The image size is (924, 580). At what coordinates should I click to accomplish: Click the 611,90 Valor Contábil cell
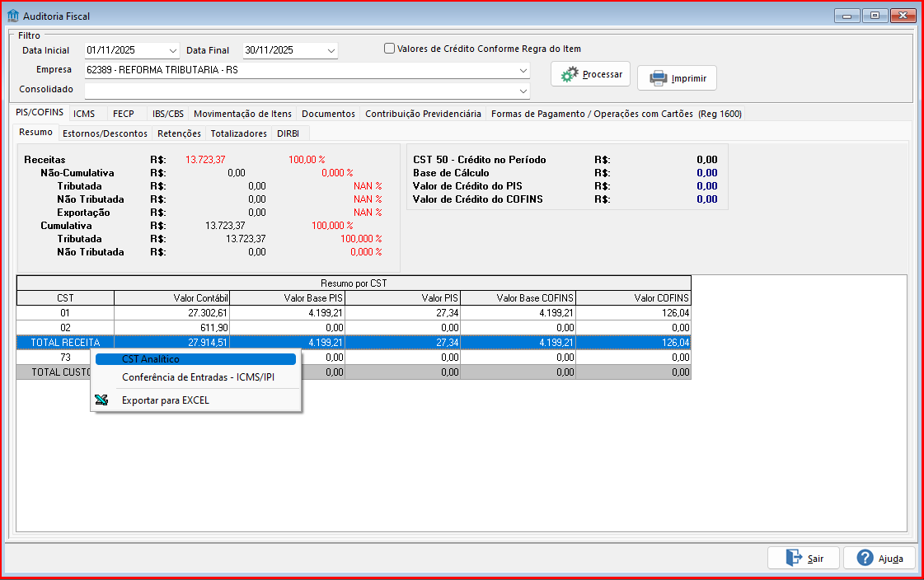coord(171,327)
